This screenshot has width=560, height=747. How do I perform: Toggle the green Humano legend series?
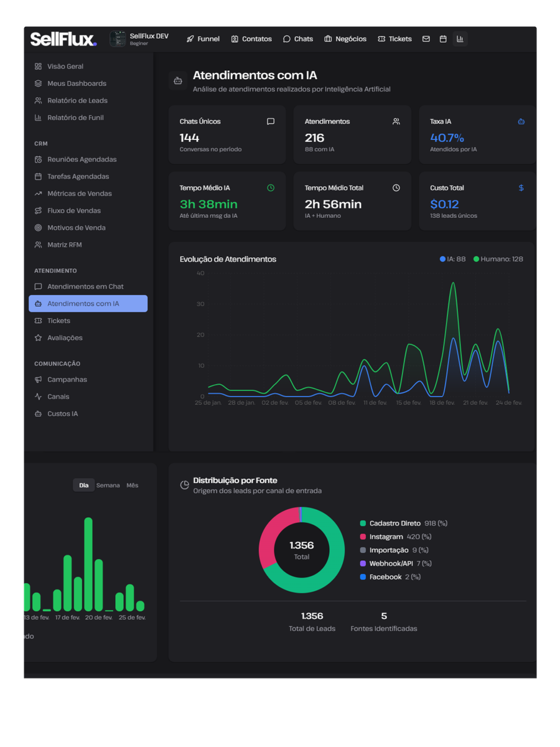pos(498,259)
